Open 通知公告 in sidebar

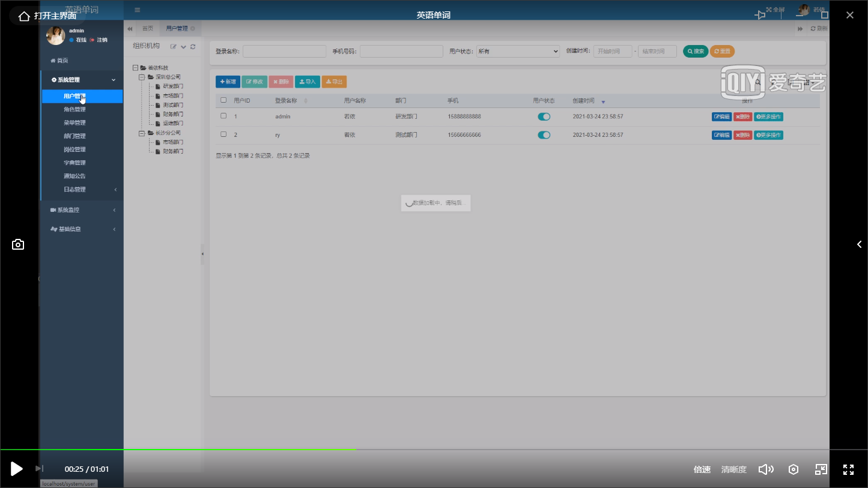pos(74,176)
